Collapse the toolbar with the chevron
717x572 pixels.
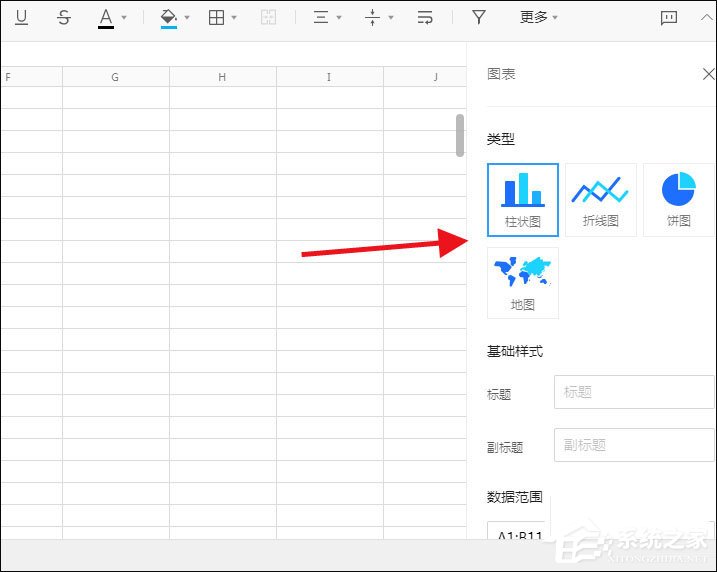707,17
